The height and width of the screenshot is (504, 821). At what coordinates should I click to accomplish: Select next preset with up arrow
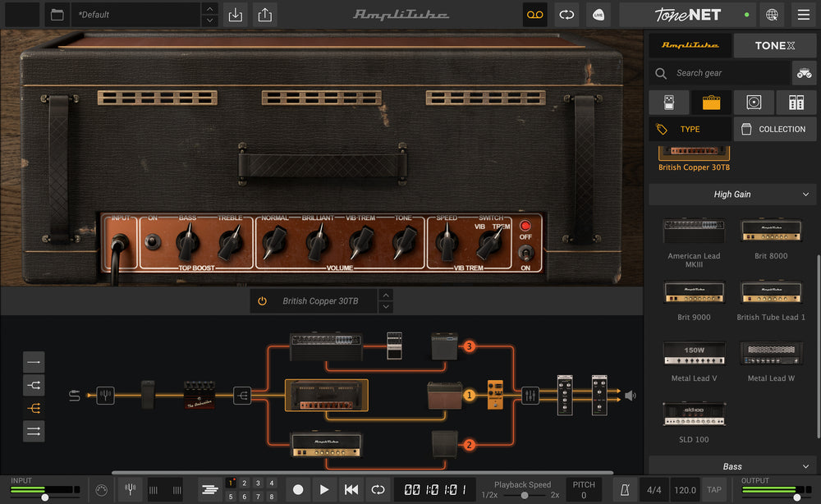click(x=209, y=9)
